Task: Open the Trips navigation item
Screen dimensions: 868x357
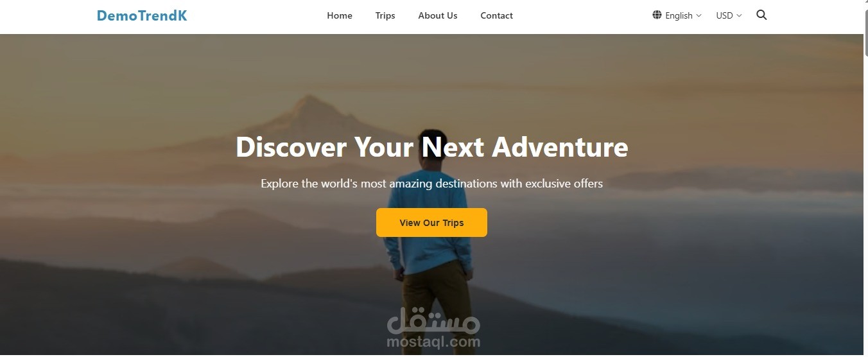Action: [x=385, y=15]
